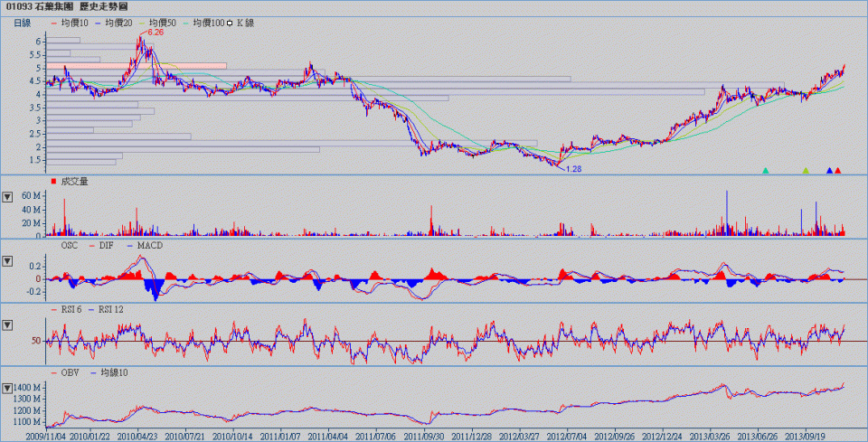Open the MACD panel dropdown arrow

tap(8, 261)
